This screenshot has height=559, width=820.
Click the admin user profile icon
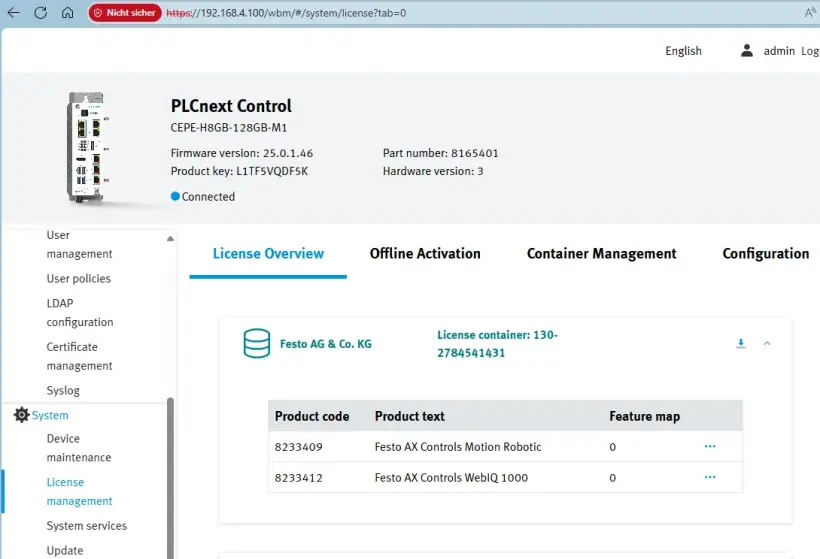point(747,50)
